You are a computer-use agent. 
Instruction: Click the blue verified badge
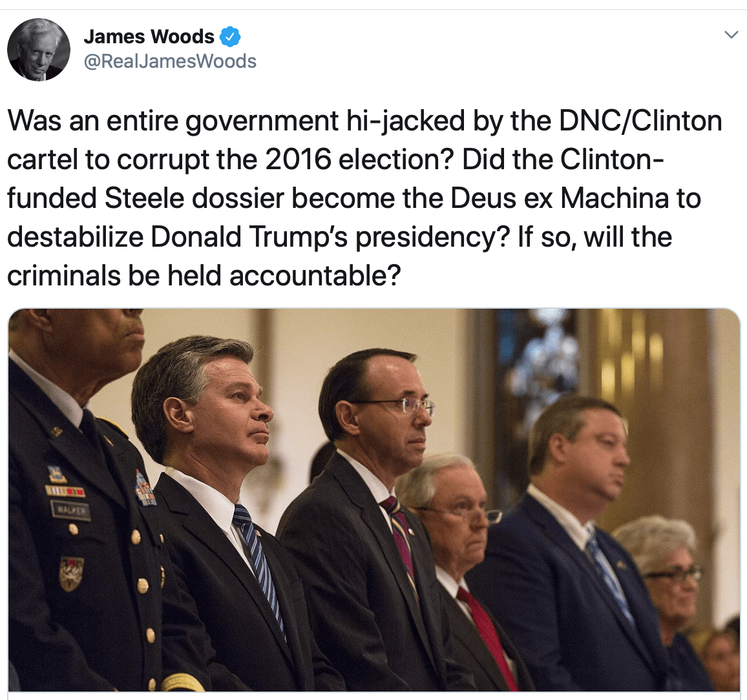[x=230, y=37]
